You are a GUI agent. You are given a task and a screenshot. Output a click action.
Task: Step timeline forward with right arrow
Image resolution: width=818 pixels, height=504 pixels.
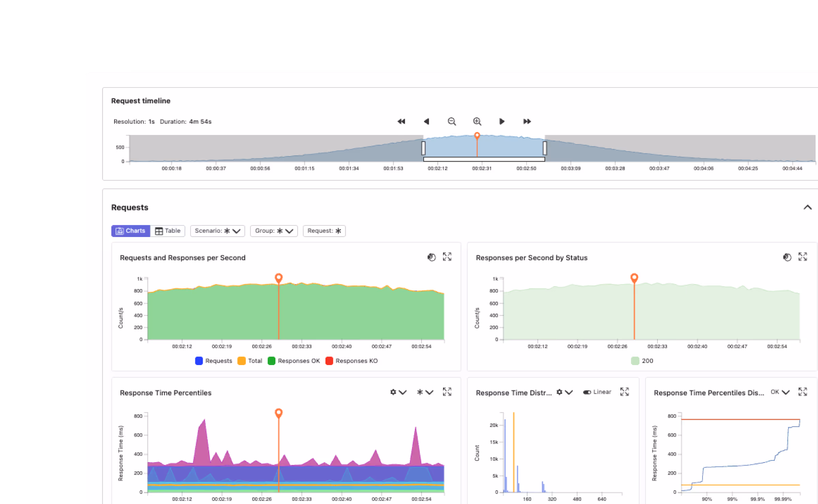502,122
